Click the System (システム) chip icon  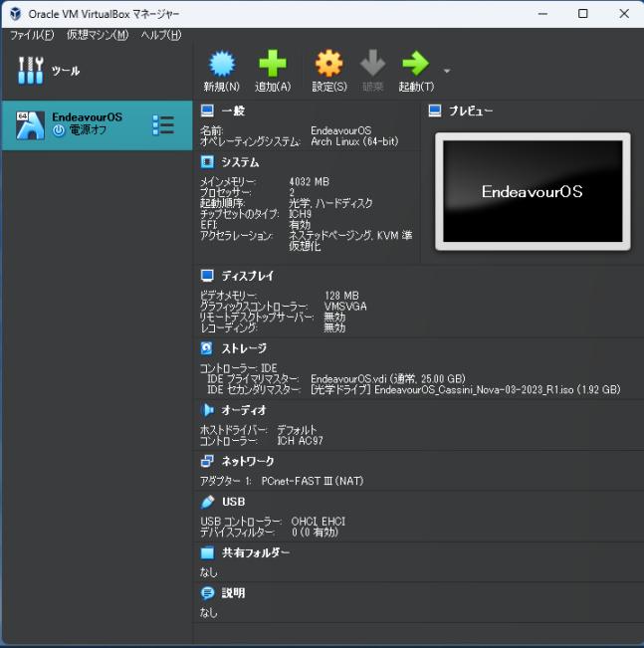coord(207,162)
